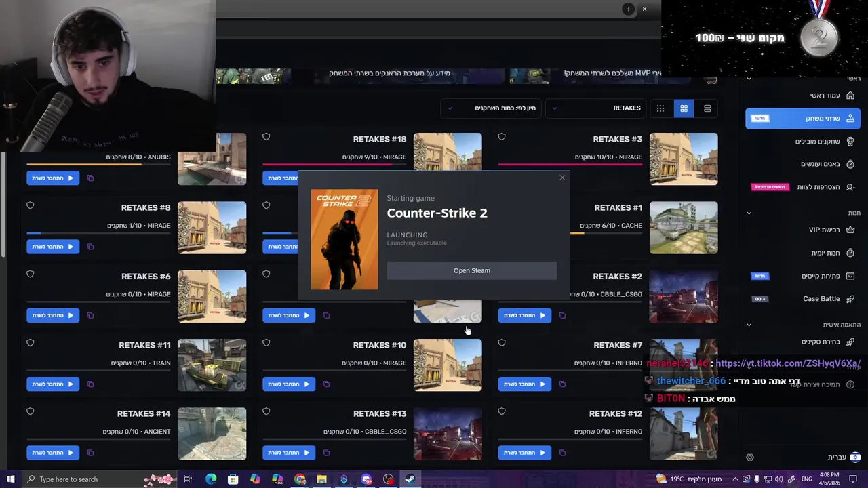Viewport: 868px width, 488px height.
Task: Toggle favorite shield on RETAKES #12
Action: coord(502,411)
